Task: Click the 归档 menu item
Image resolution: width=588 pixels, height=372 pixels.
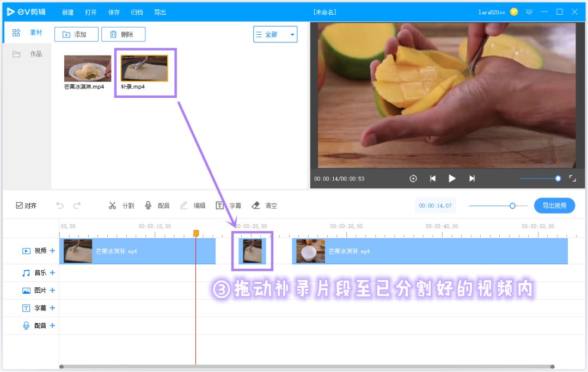Action: click(x=137, y=13)
